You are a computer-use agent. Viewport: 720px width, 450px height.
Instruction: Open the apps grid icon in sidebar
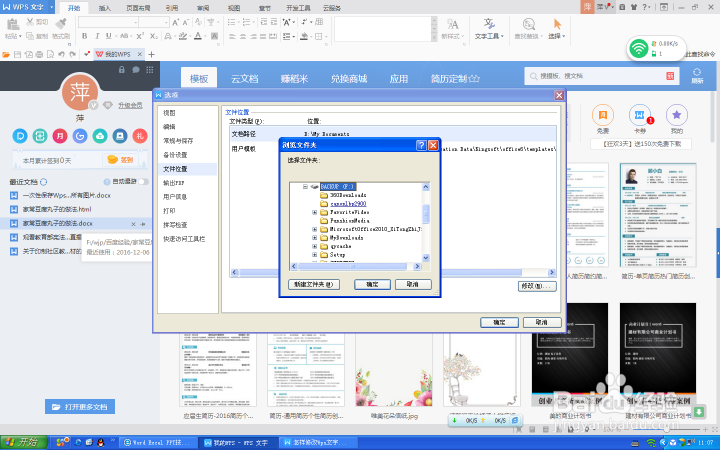click(150, 70)
